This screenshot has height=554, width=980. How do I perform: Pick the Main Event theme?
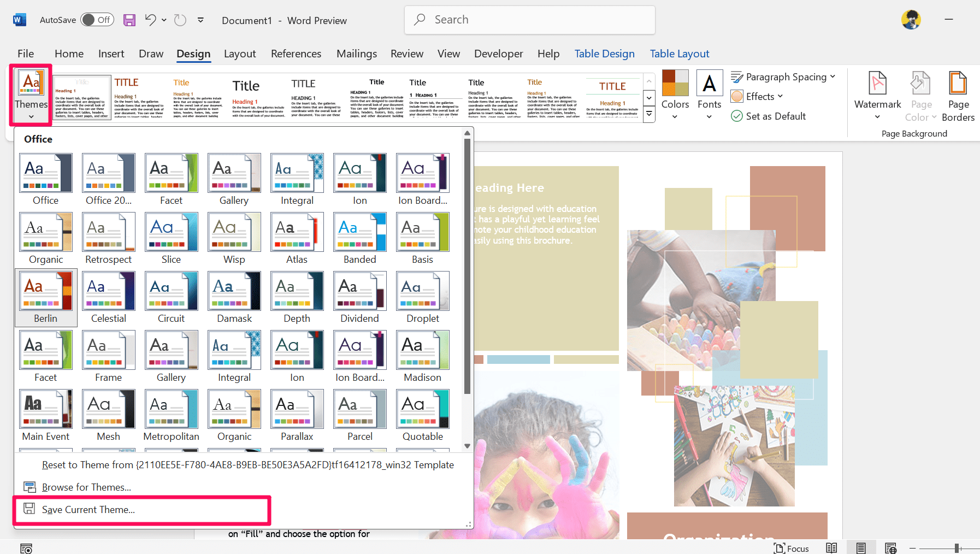point(46,416)
